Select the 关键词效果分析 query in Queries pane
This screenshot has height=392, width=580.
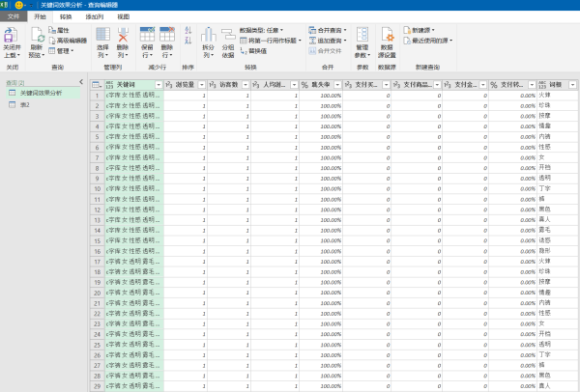[x=43, y=93]
